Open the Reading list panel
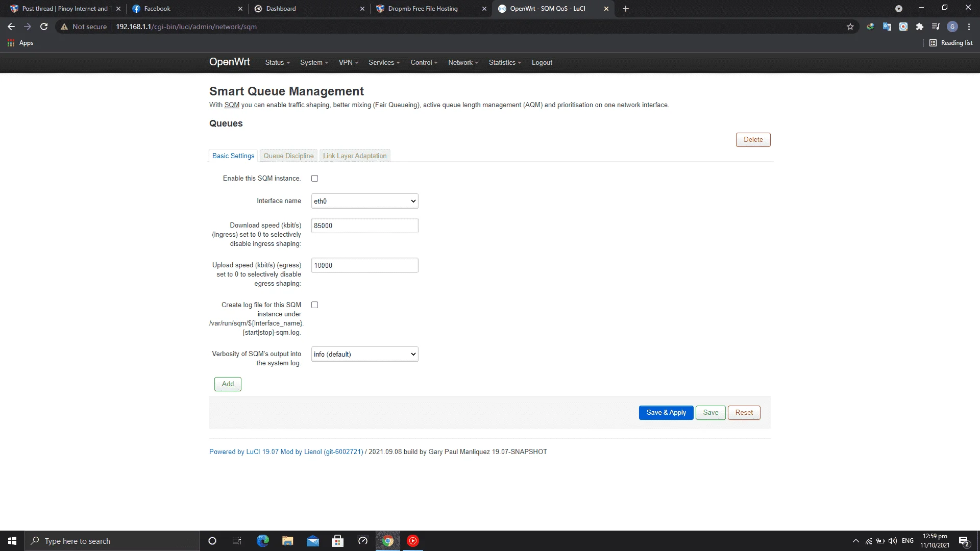Image resolution: width=980 pixels, height=551 pixels. [951, 43]
